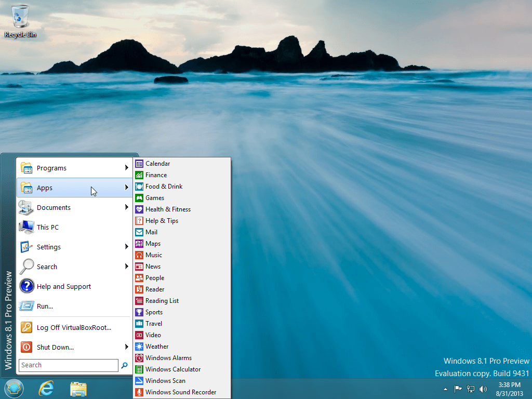Click the search magnifier beside the Search box
Viewport: 532px width, 399px height.
(125, 365)
